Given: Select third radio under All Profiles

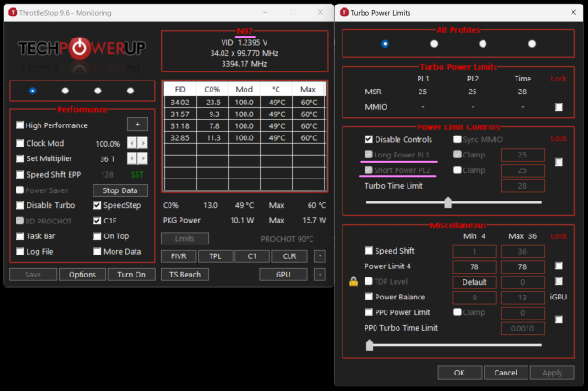Looking at the screenshot, I should point(483,44).
